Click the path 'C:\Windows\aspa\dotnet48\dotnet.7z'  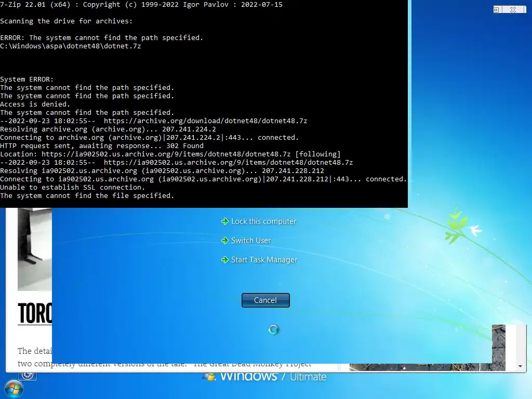(70, 46)
